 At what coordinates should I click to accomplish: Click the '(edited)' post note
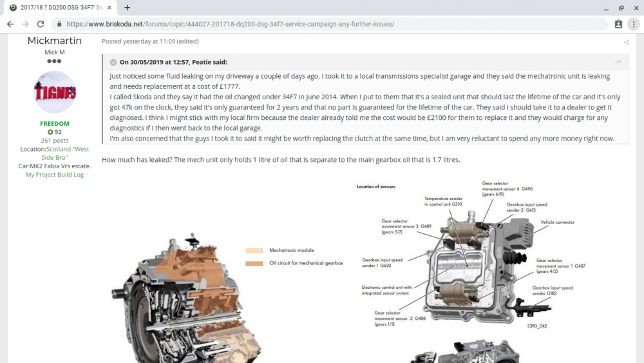coord(187,41)
